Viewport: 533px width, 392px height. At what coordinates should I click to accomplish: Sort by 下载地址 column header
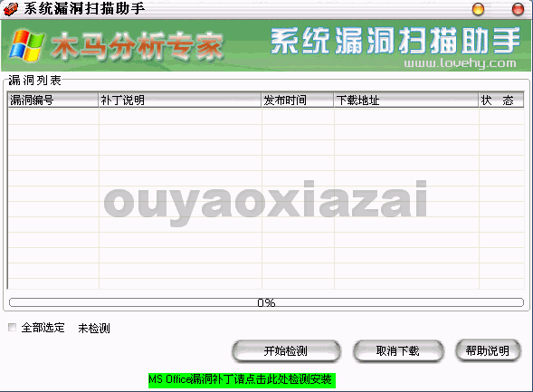pos(406,100)
